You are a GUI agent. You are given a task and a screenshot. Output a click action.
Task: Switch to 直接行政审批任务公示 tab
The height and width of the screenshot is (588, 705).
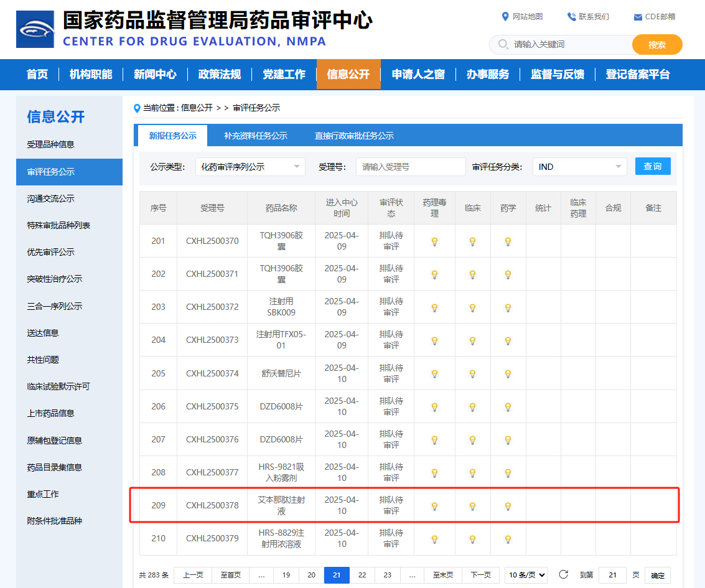(354, 135)
